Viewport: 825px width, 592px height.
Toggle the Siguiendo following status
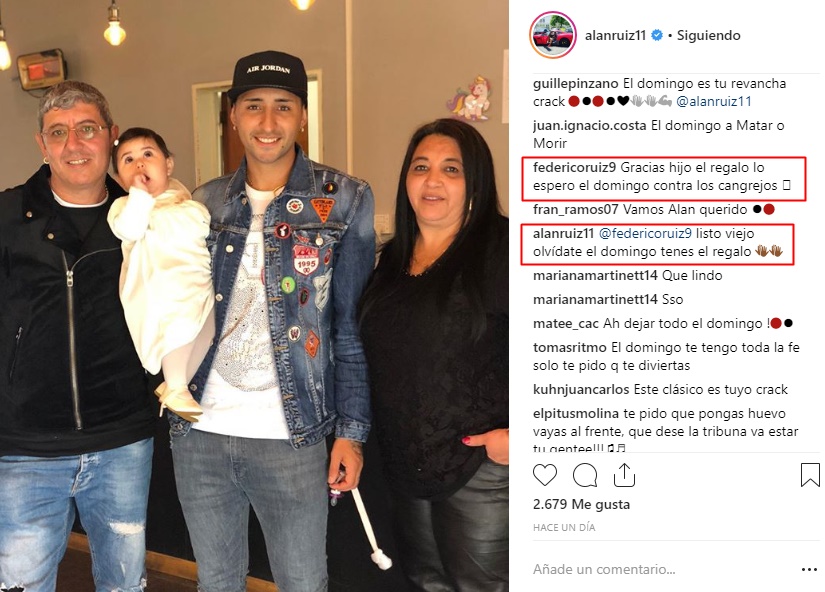pos(708,35)
